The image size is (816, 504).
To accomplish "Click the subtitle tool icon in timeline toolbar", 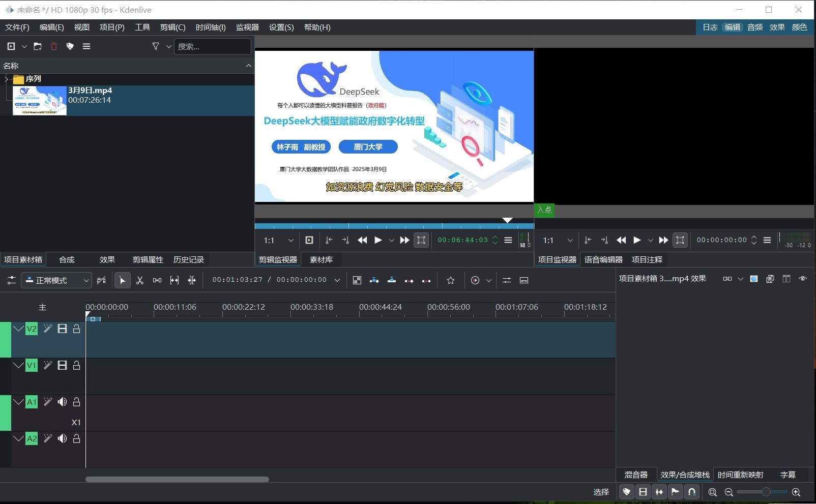I will (x=524, y=280).
